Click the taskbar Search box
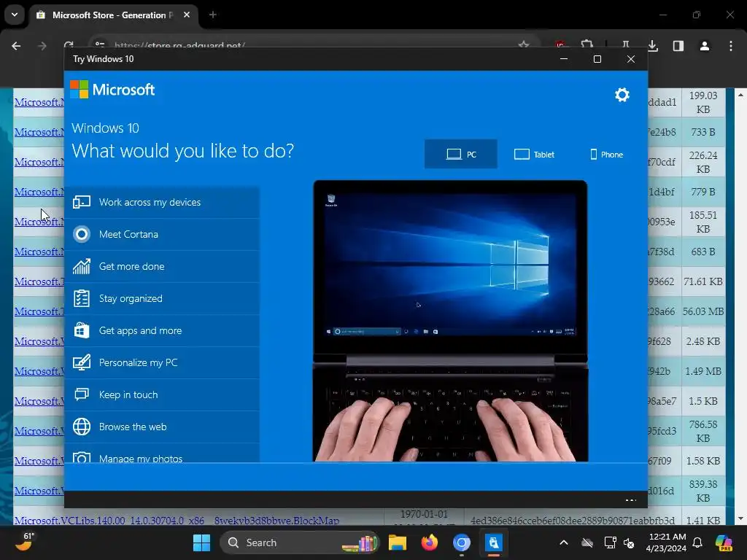This screenshot has height=560, width=747. 300,542
